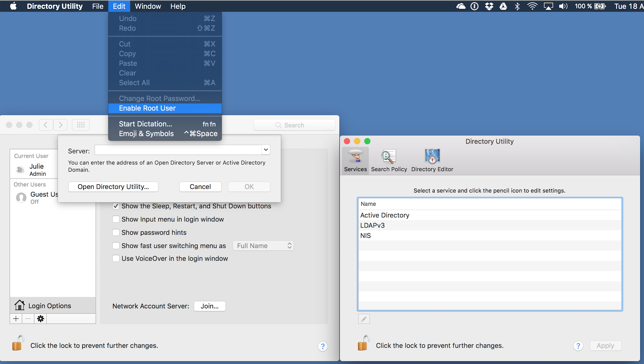Open the Dropbox menu bar icon

pos(489,6)
